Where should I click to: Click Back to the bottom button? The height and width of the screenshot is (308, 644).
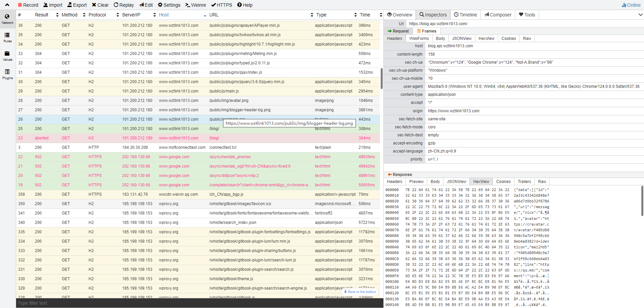coord(360,292)
